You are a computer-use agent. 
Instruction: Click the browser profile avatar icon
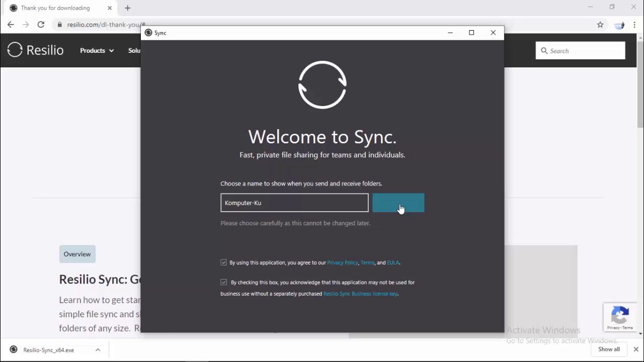(x=619, y=25)
